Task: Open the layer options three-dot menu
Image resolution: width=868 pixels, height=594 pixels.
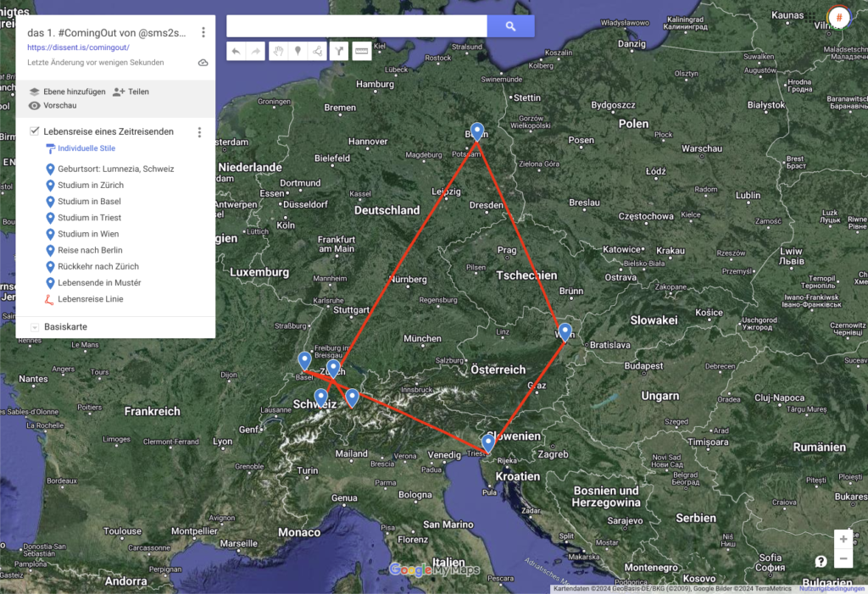Action: [x=199, y=132]
